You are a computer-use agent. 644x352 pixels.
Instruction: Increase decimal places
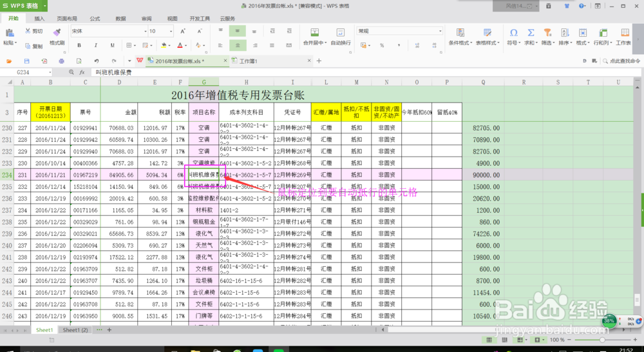tap(417, 45)
